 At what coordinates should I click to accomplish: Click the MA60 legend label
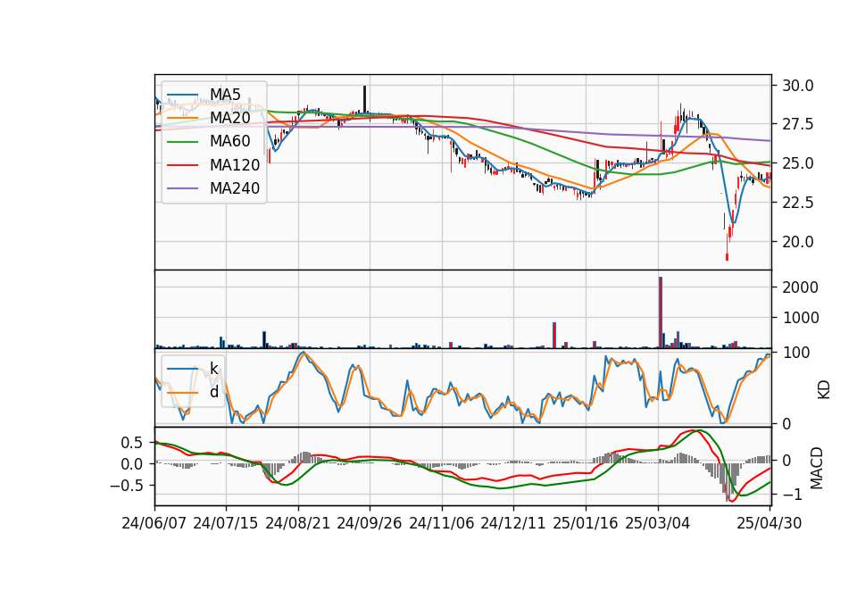click(x=229, y=142)
